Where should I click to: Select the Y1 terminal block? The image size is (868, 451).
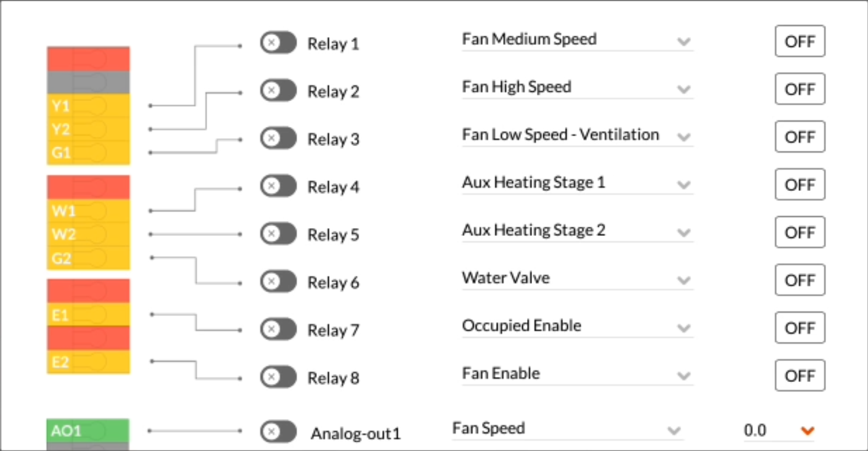(x=88, y=106)
